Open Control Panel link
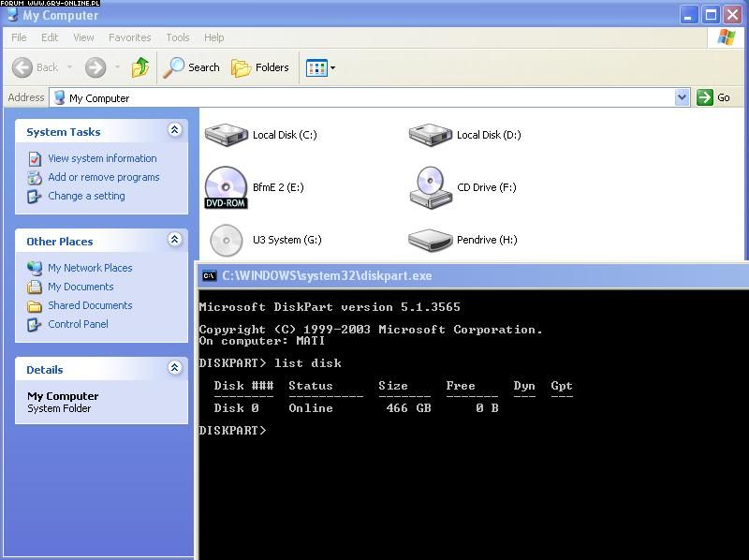749x560 pixels. (78, 324)
